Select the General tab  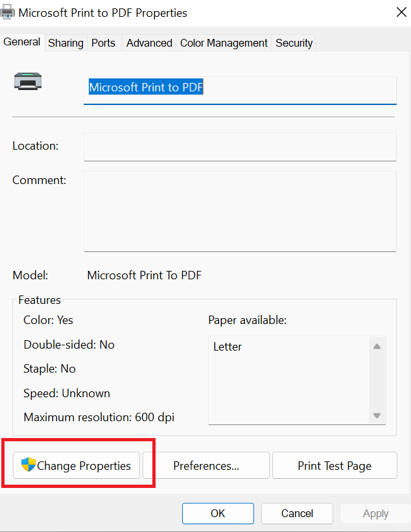[22, 42]
